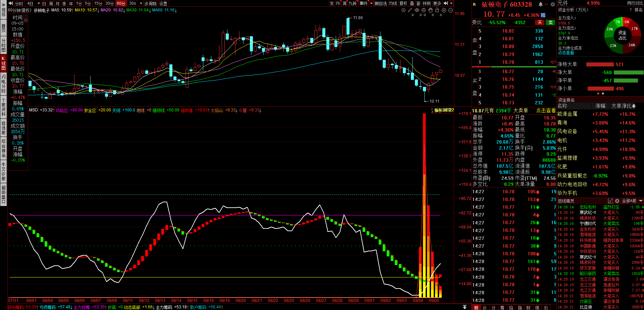
Task: Switch to weekly 周 period
Action: 51,3
